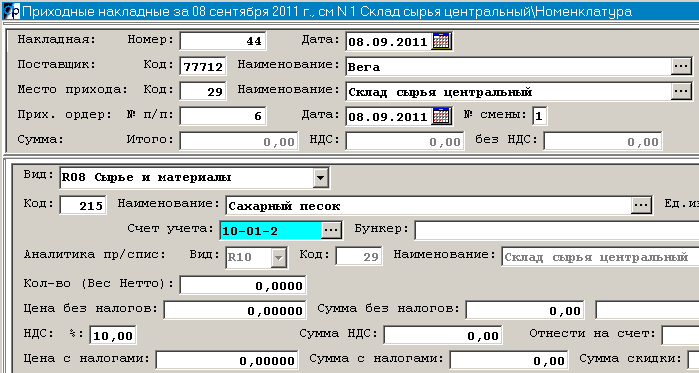Click the НДС total field in header
The width and height of the screenshot is (699, 373).
tap(405, 141)
